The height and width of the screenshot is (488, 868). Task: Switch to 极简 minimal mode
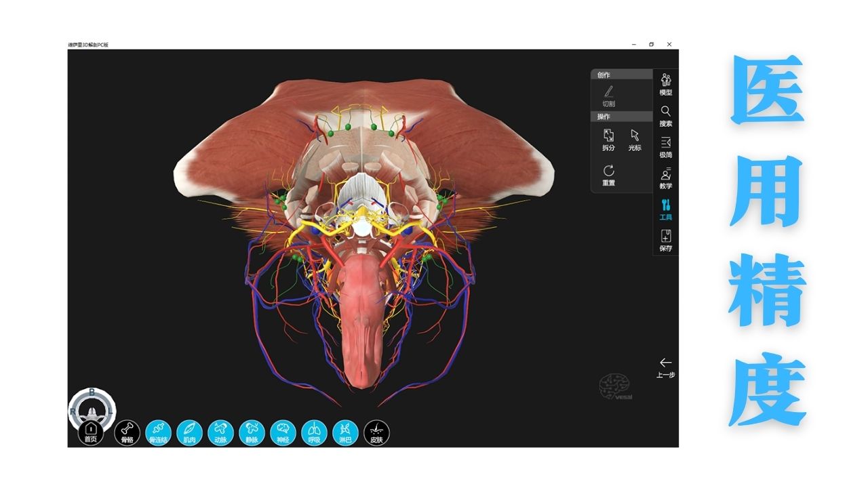click(x=665, y=146)
